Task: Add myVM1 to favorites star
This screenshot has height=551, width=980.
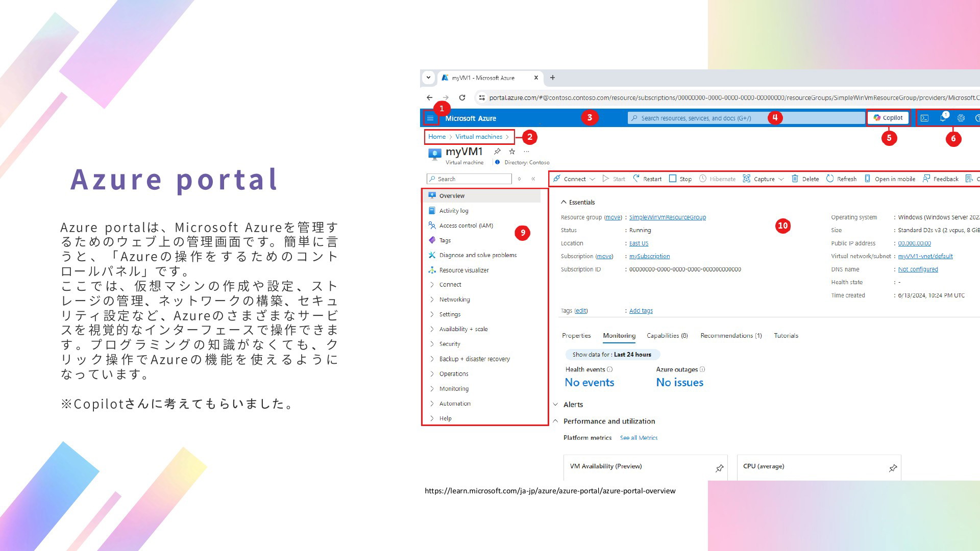Action: tap(512, 152)
